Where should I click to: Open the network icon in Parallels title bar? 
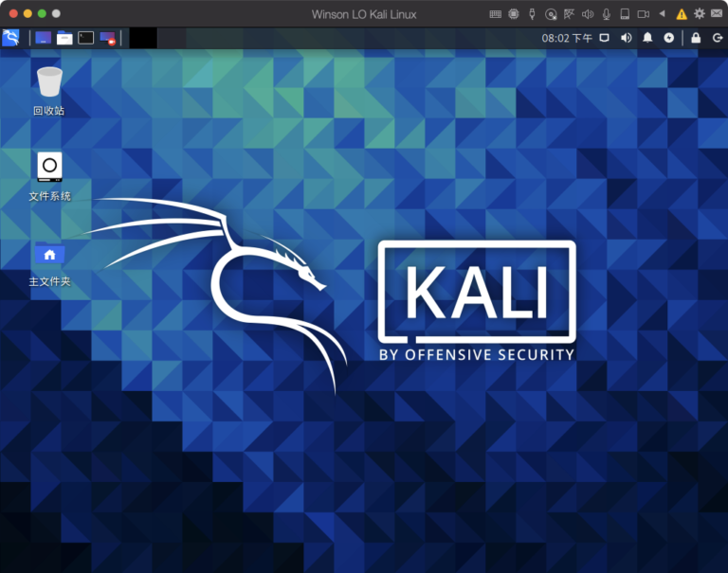(569, 14)
